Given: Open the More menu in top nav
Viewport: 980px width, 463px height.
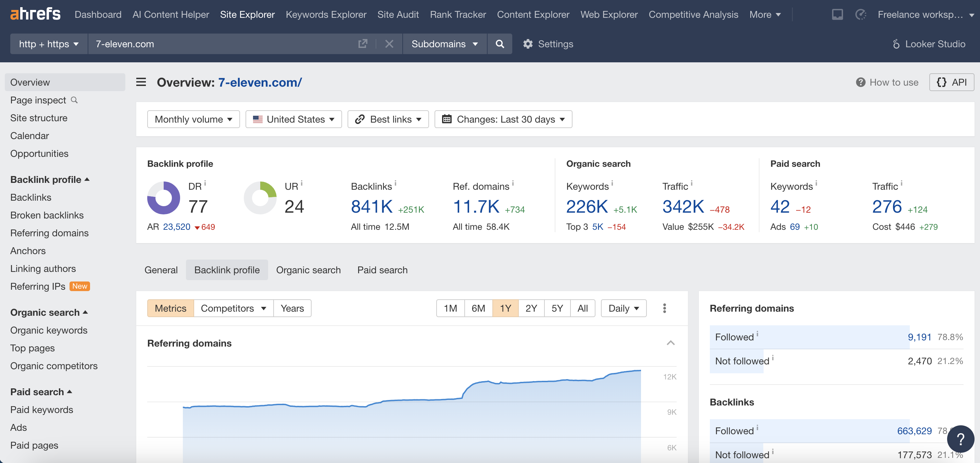Looking at the screenshot, I should tap(765, 14).
